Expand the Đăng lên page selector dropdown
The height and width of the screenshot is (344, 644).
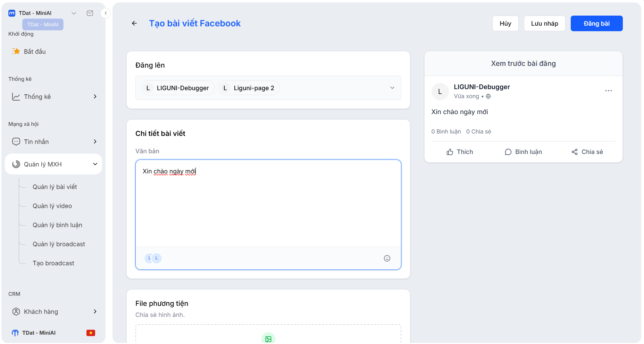tap(392, 88)
